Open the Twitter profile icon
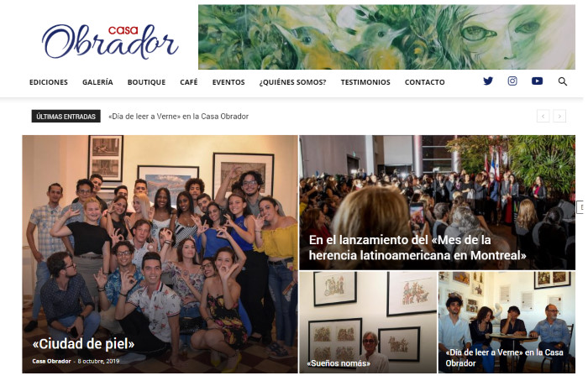Viewport: 588px width, 386px height. click(x=488, y=81)
